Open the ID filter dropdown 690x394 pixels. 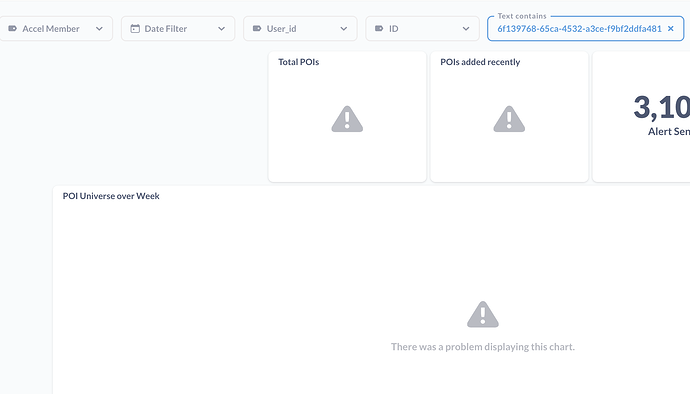tap(422, 29)
